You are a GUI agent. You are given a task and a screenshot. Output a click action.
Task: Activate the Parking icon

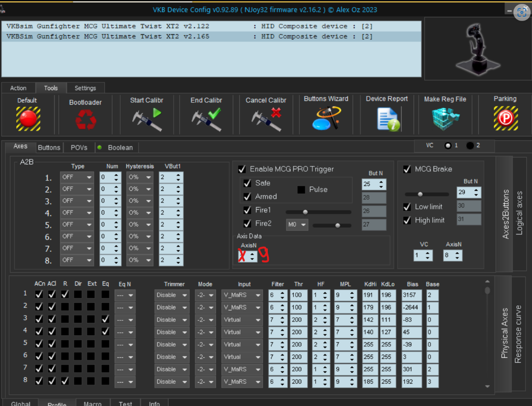(x=505, y=118)
